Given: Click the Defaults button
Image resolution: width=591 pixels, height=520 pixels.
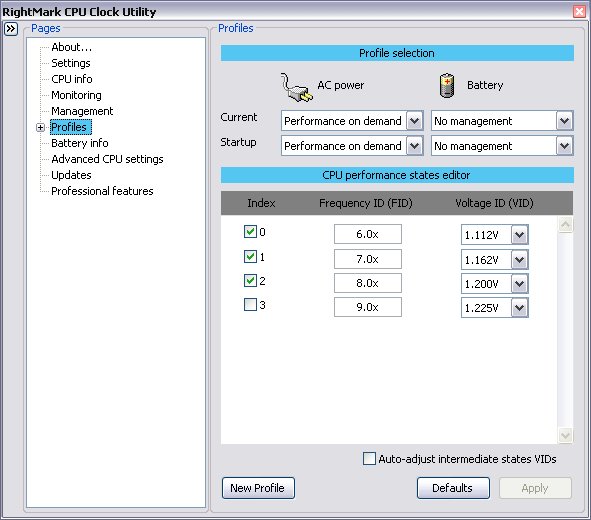Looking at the screenshot, I should 453,488.
